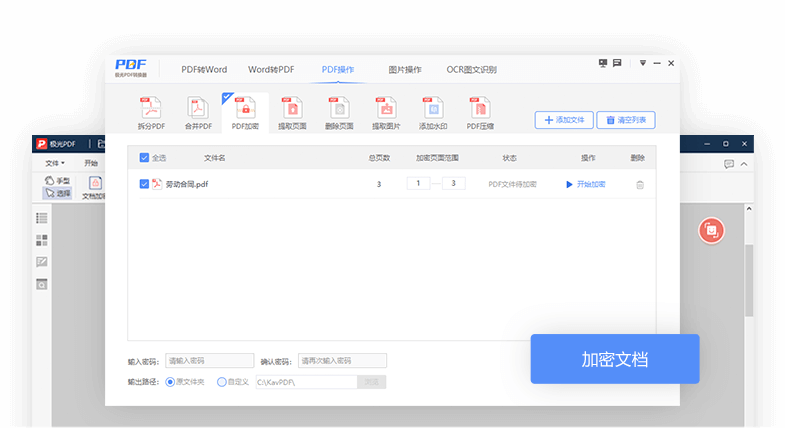Open the 文件 dropdown menu in background window
The width and height of the screenshot is (785, 428).
(x=55, y=163)
